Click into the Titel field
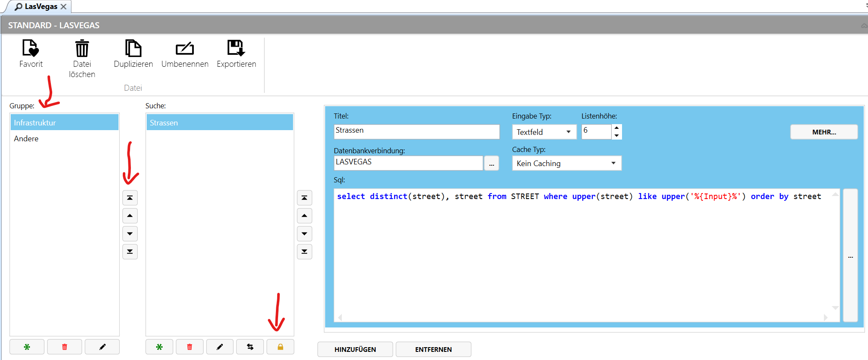This screenshot has height=360, width=868. (417, 131)
